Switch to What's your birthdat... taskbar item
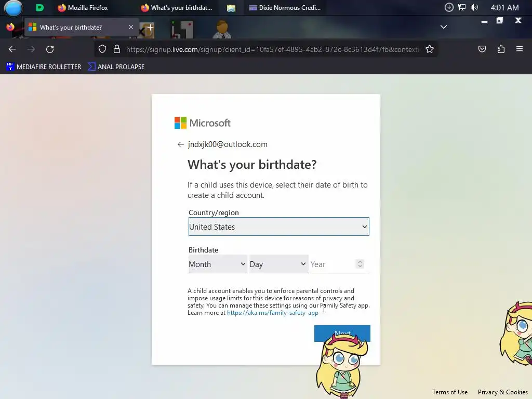The image size is (532, 399). [x=176, y=7]
